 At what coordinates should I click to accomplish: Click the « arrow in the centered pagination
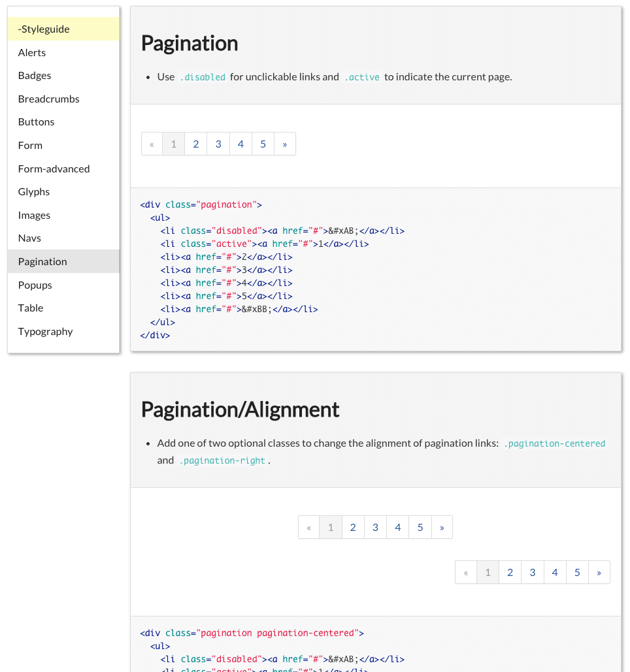pos(308,527)
